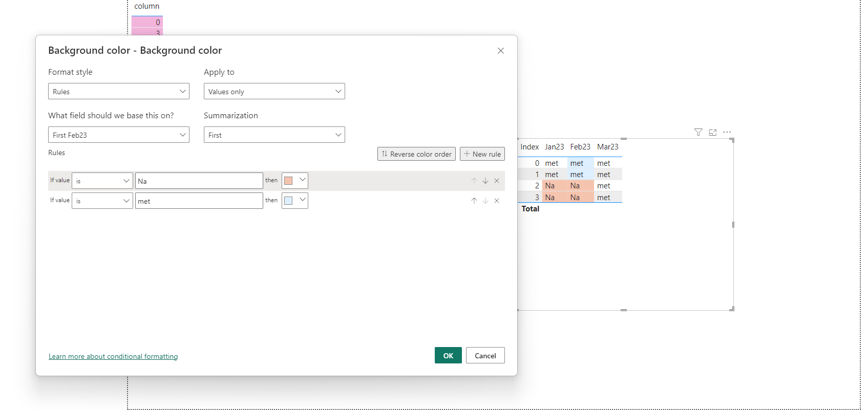The height and width of the screenshot is (410, 868).
Task: Add a New rule
Action: [x=482, y=154]
